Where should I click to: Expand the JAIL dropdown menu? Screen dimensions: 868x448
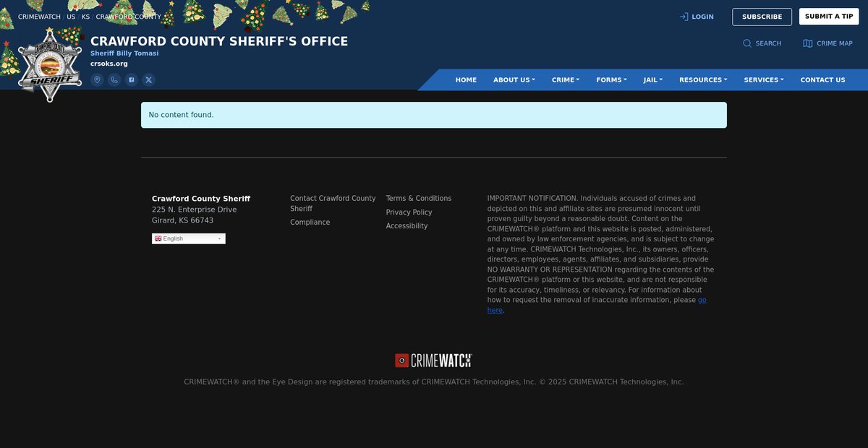[652, 79]
